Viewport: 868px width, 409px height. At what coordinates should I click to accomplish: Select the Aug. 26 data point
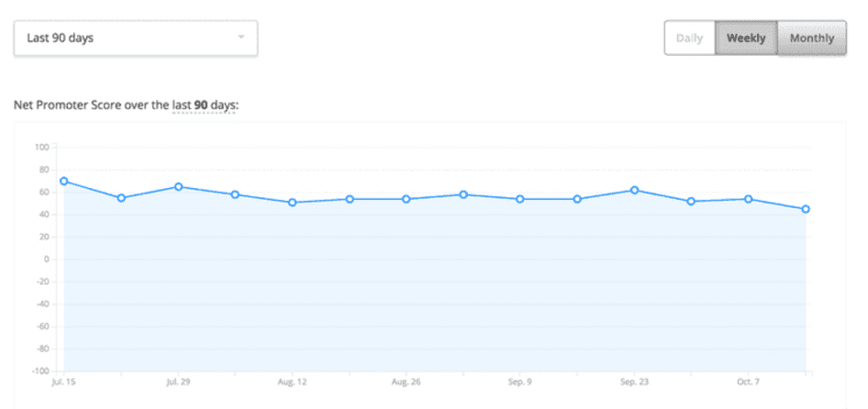[x=406, y=199]
